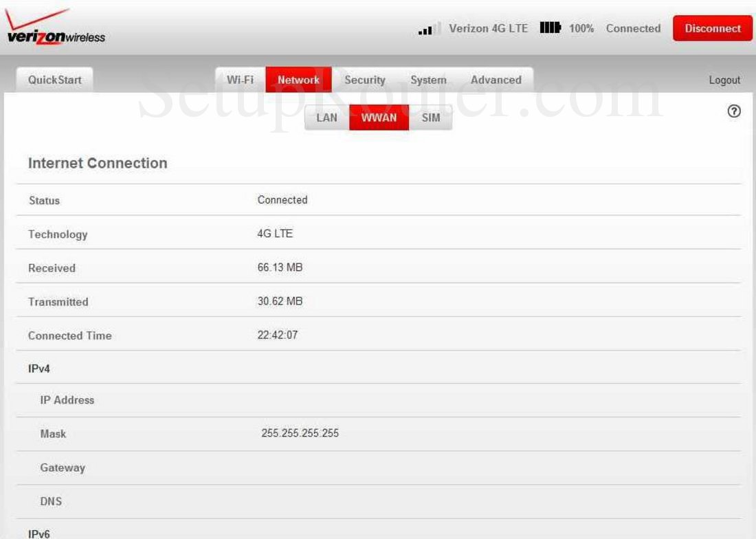
Task: Collapse the Internet Connection section header
Action: (x=97, y=163)
